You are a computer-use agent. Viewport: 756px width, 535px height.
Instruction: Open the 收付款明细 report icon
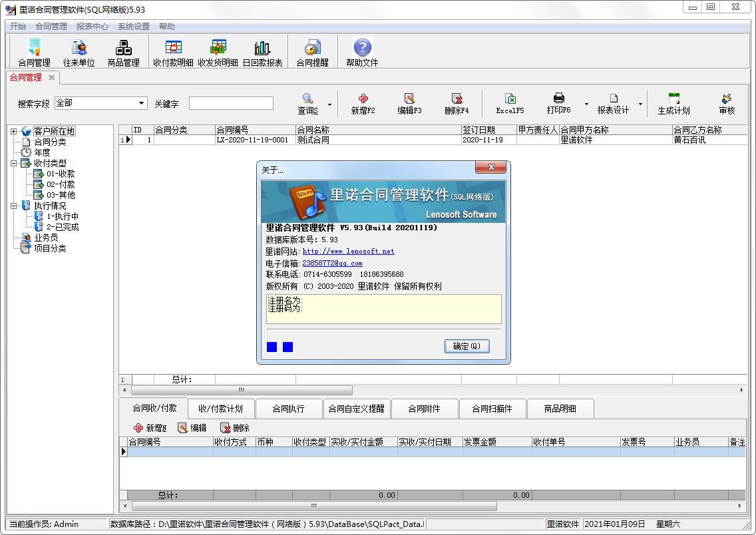[173, 52]
